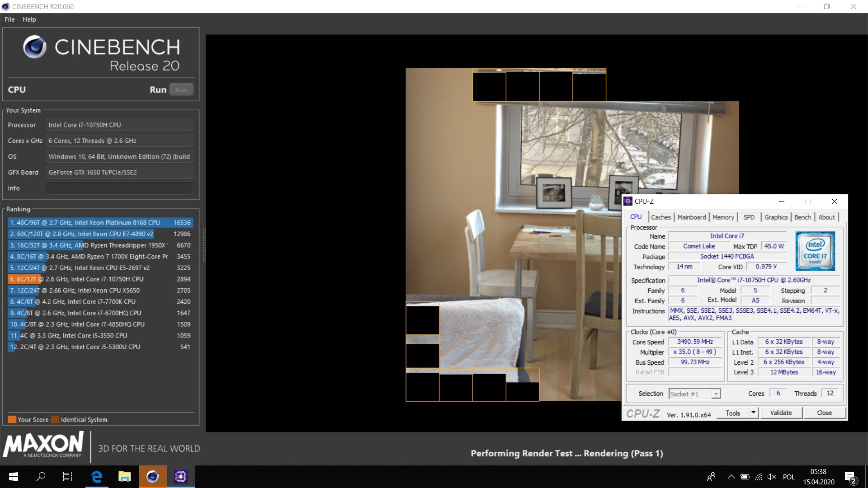Click the Validate button in CPU-Z
This screenshot has width=868, height=488.
point(781,413)
